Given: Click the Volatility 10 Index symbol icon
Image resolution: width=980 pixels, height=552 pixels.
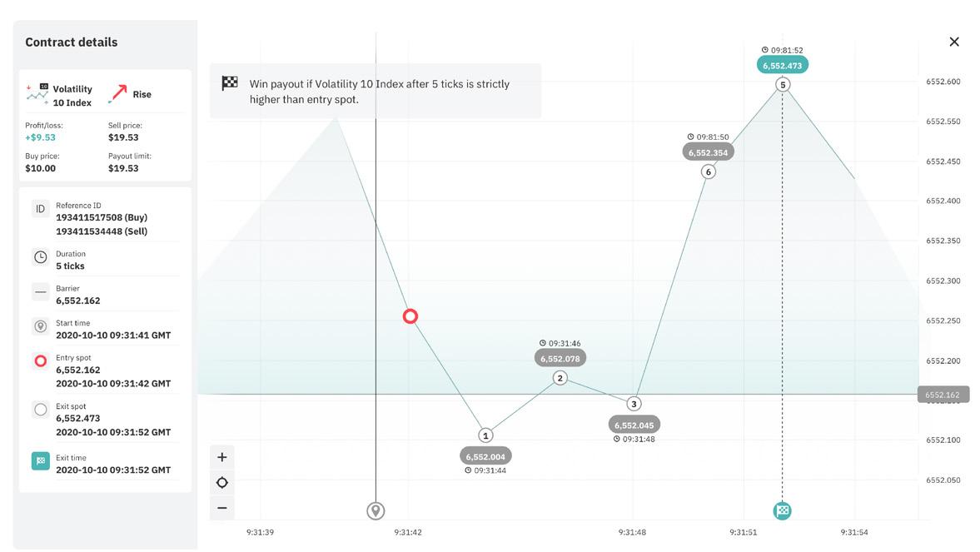Looking at the screenshot, I should (37, 94).
